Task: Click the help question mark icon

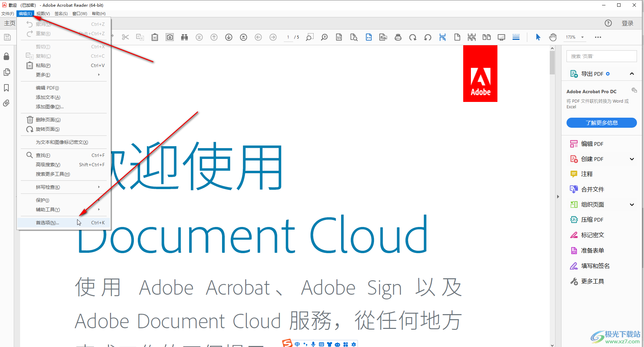Action: point(608,23)
